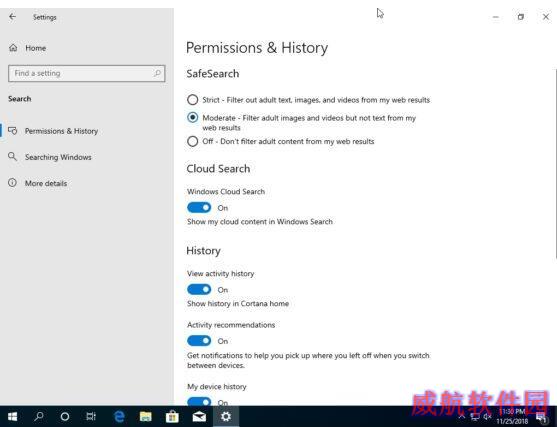Turn off SafeSearch with Off option
557x427 pixels.
click(193, 141)
